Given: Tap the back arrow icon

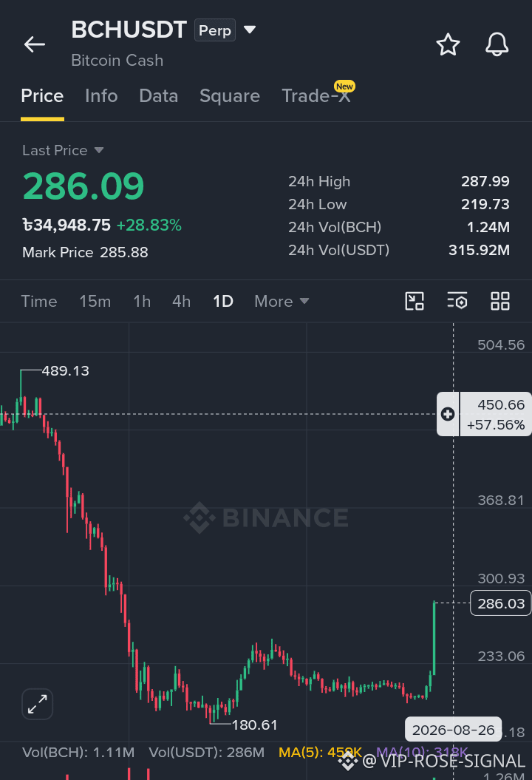Looking at the screenshot, I should [x=34, y=44].
